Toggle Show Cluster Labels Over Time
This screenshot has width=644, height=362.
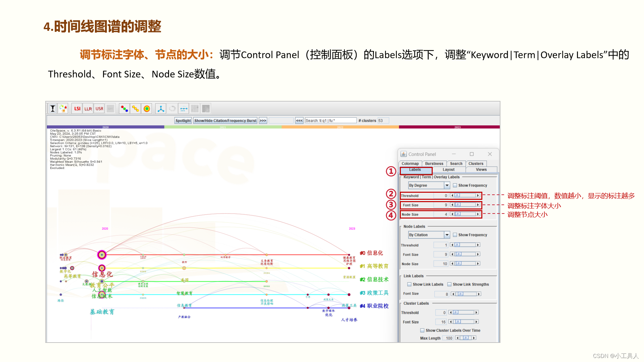point(422,330)
